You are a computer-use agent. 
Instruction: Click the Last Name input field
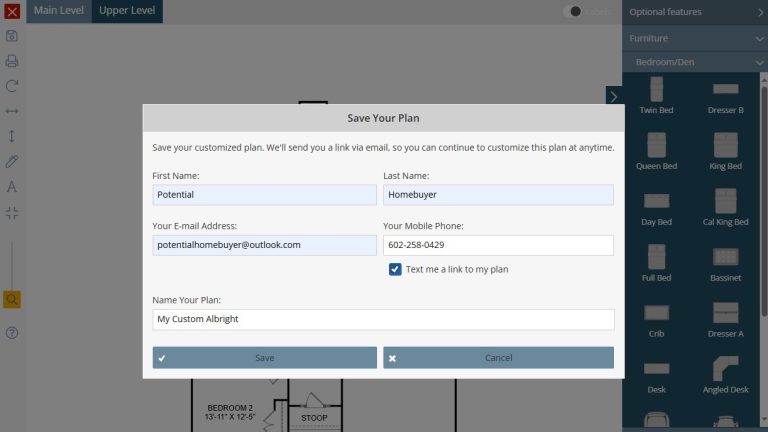[x=498, y=194]
